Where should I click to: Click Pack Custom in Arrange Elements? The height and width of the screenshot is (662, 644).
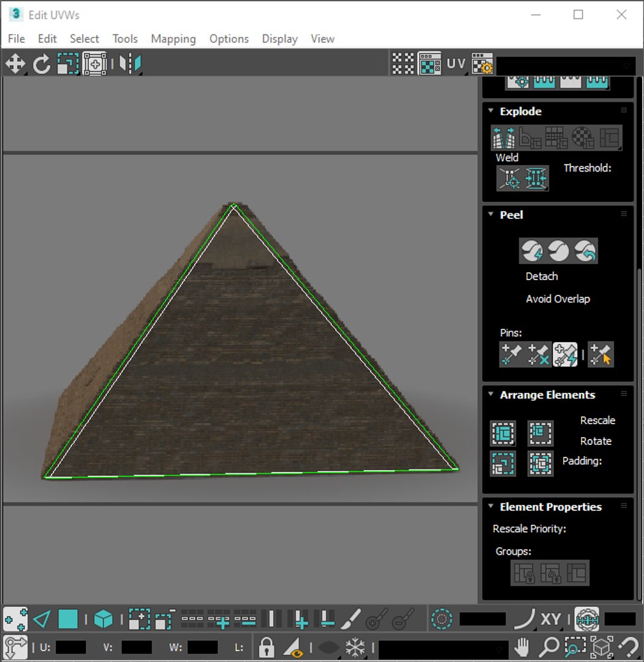click(502, 433)
